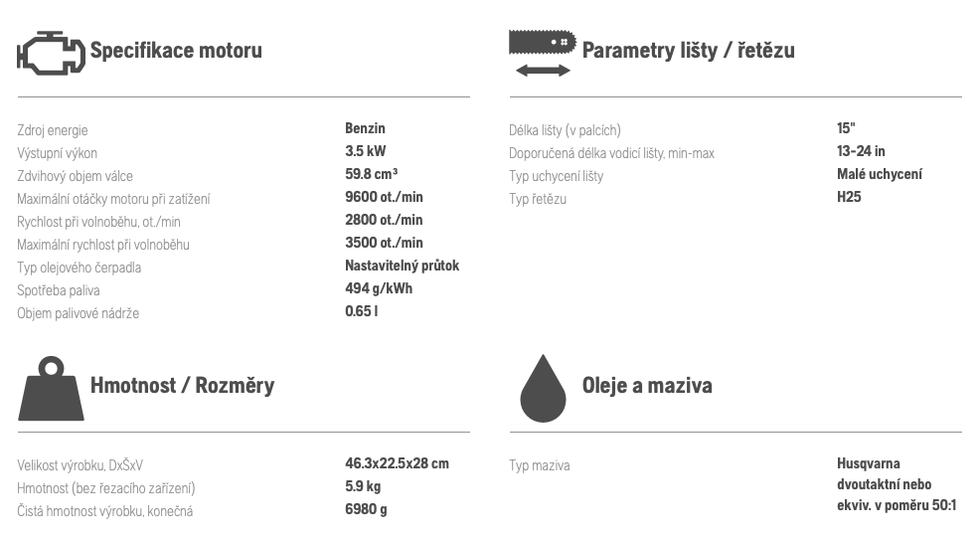Select the 9600 ot./min value
The height and width of the screenshot is (539, 980).
click(384, 196)
